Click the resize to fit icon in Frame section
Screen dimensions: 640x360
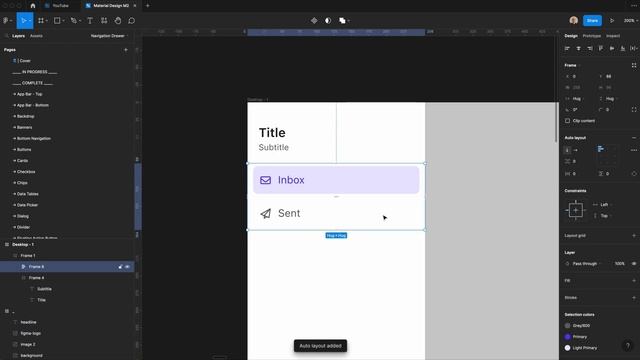(634, 65)
